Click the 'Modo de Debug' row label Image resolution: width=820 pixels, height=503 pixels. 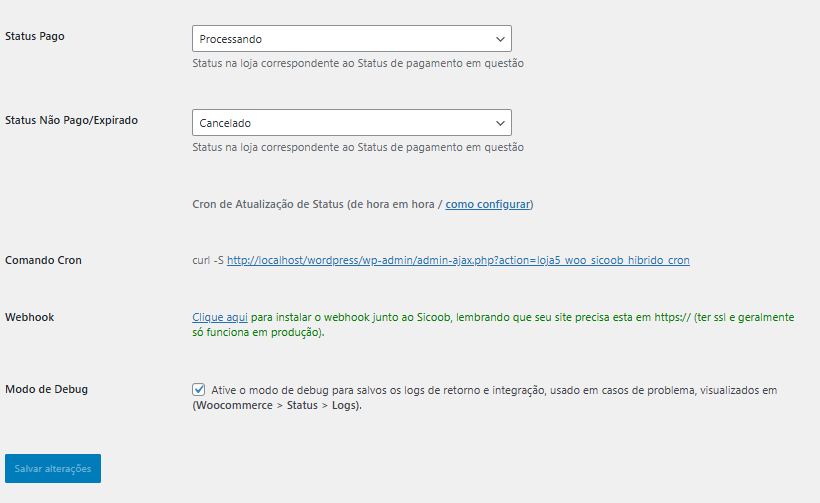coord(46,389)
